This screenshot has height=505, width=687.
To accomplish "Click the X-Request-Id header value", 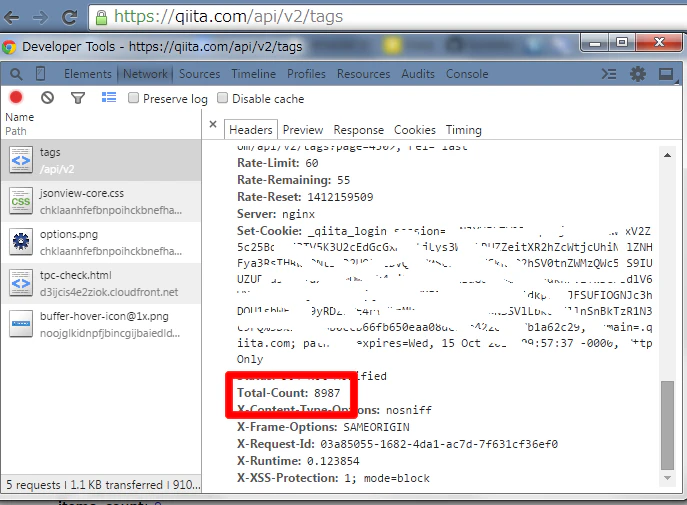I will coord(439,445).
